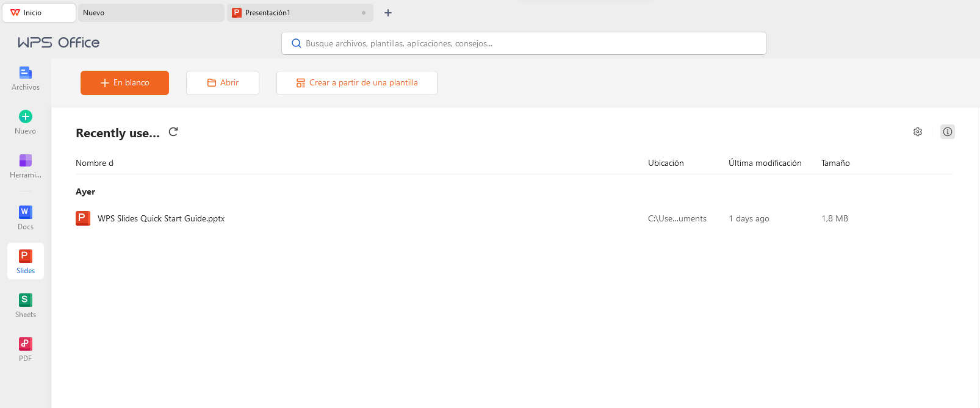Click the green Nuevo plus icon

[x=26, y=116]
